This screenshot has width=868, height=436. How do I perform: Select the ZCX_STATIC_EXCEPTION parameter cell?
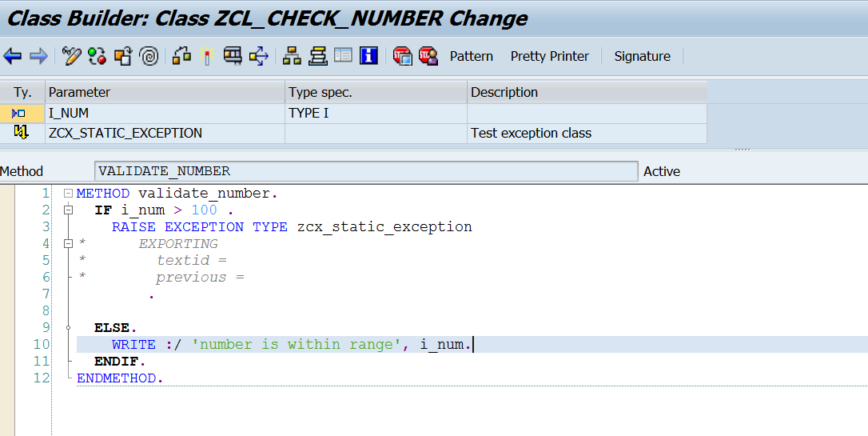165,133
